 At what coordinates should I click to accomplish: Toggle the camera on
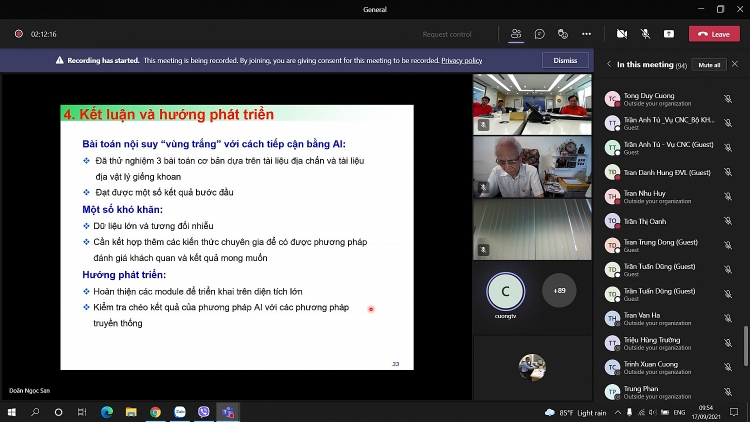click(x=622, y=33)
